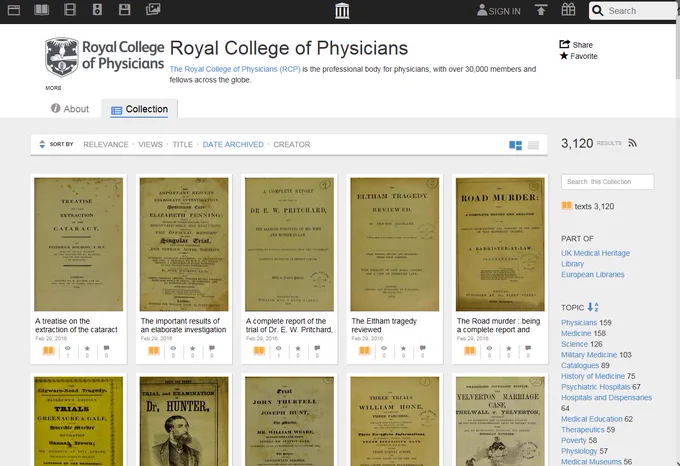The height and width of the screenshot is (466, 680).
Task: Open UK Medical Heritage Library link
Action: tap(595, 258)
